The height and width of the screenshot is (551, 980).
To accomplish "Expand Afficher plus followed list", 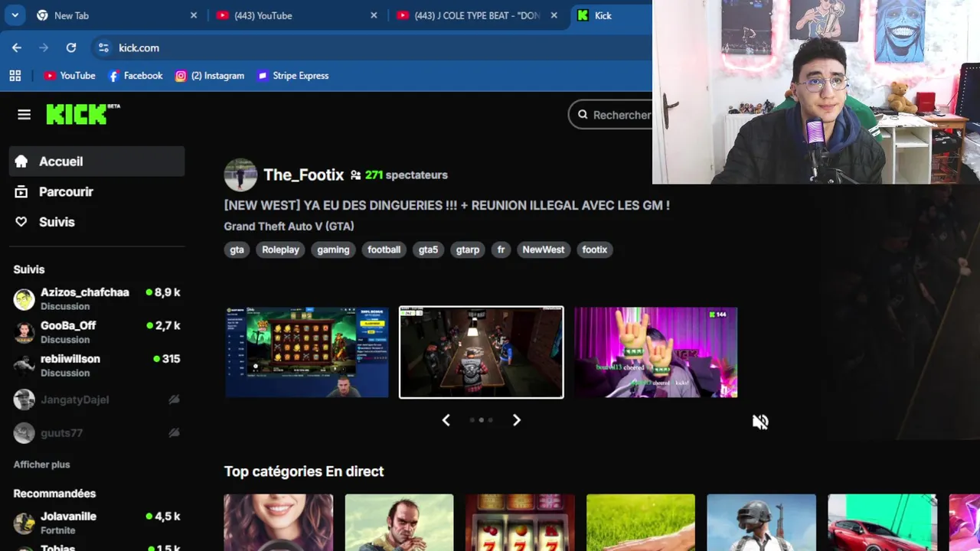I will [x=41, y=465].
